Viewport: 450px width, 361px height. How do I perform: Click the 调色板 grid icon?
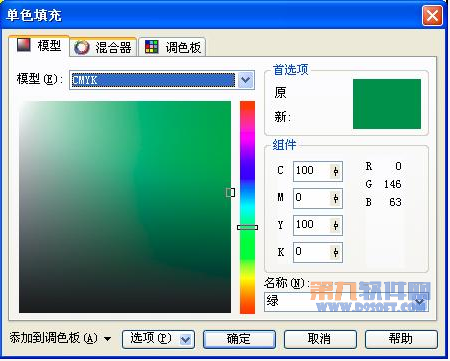pyautogui.click(x=152, y=47)
